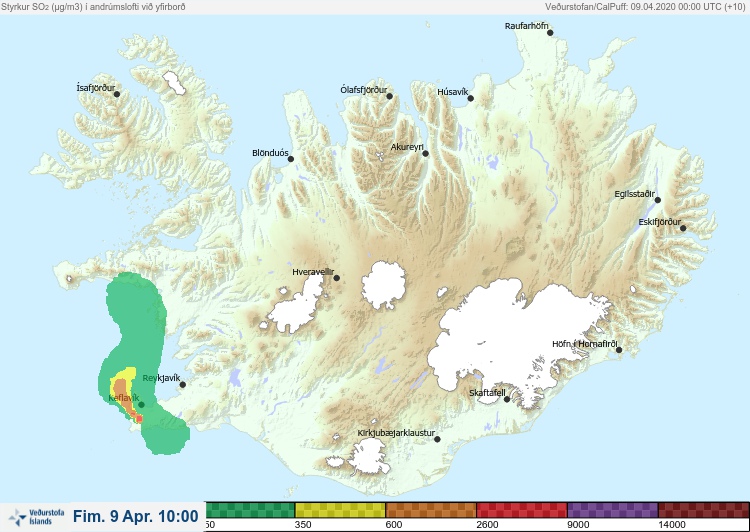Image resolution: width=750 pixels, height=532 pixels.
Task: Click the Veðurstofa Íslands logo
Action: (37, 517)
